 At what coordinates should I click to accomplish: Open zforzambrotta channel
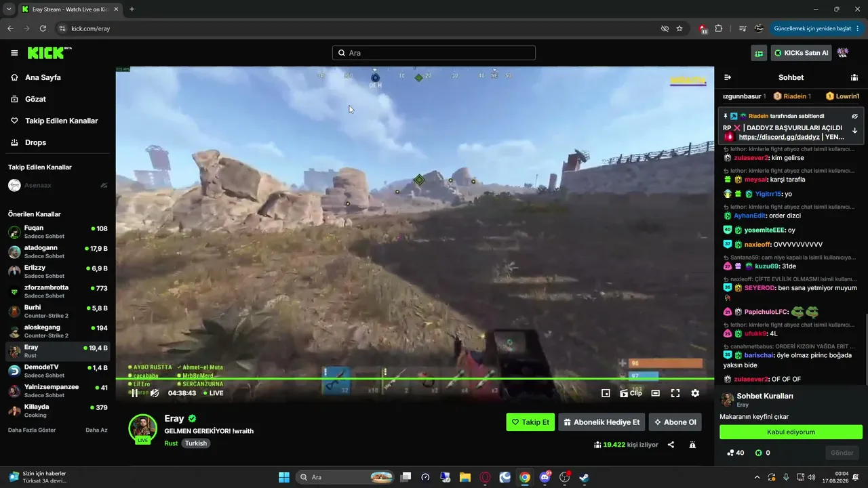58,291
